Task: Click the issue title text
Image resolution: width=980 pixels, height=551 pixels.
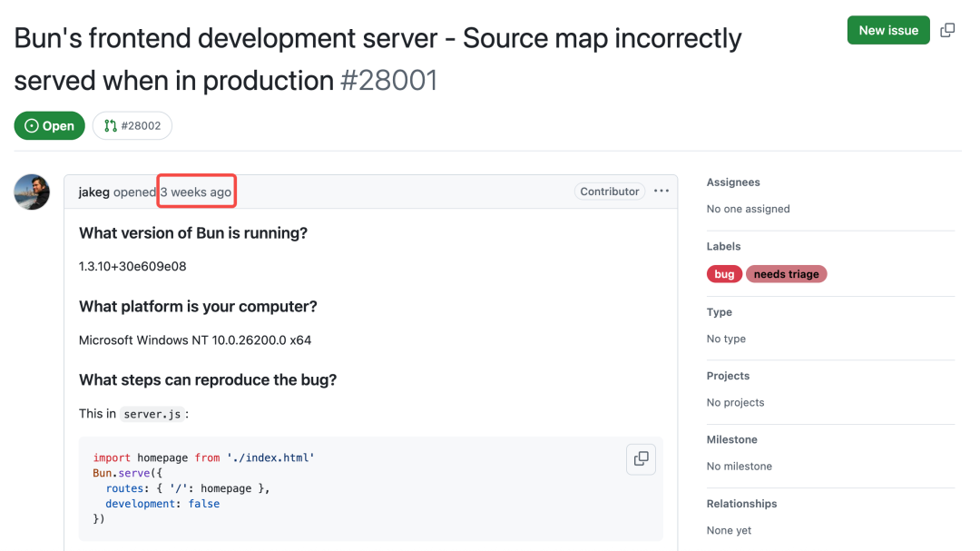Action: tap(377, 39)
